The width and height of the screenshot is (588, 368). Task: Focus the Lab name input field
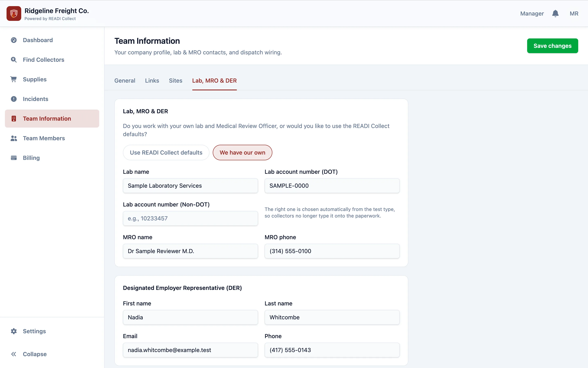tap(190, 186)
